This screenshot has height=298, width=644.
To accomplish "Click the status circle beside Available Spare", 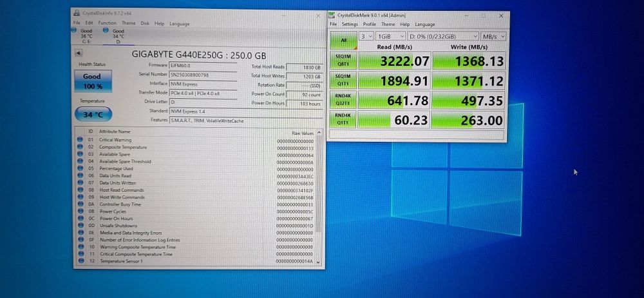I will pyautogui.click(x=80, y=154).
